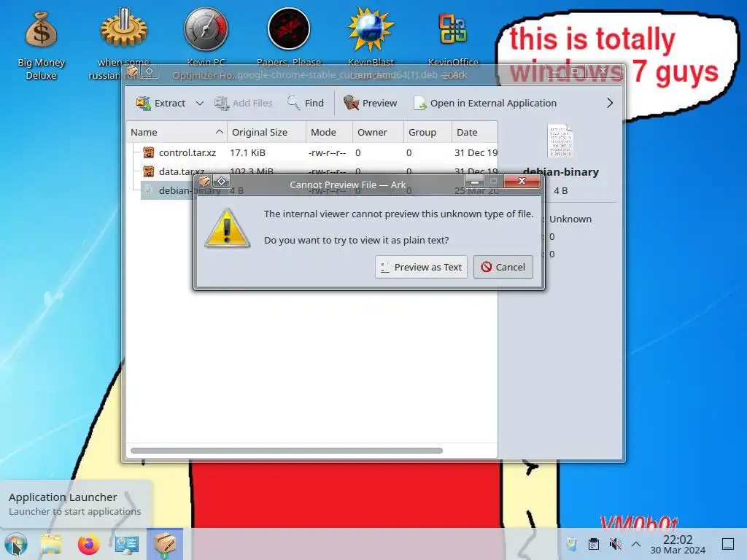
Task: Sort by the Date column header
Action: click(474, 133)
